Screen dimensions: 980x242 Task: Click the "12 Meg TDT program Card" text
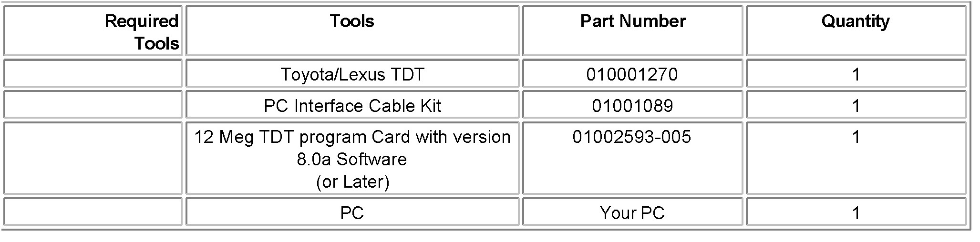352,137
